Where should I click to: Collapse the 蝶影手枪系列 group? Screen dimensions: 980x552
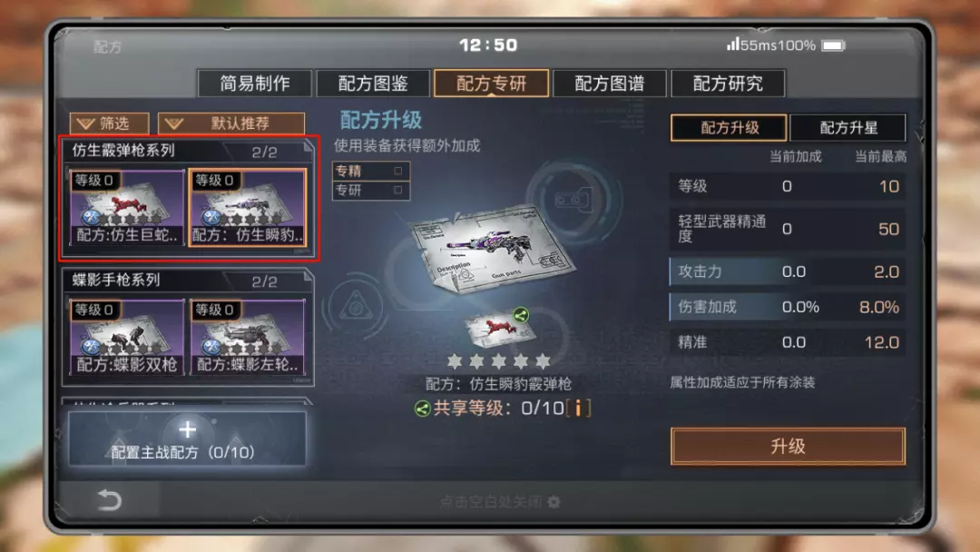(188, 281)
